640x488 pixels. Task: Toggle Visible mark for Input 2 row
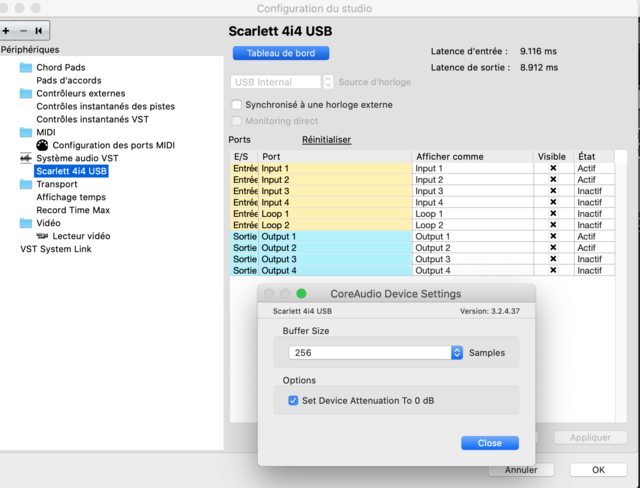pyautogui.click(x=553, y=180)
